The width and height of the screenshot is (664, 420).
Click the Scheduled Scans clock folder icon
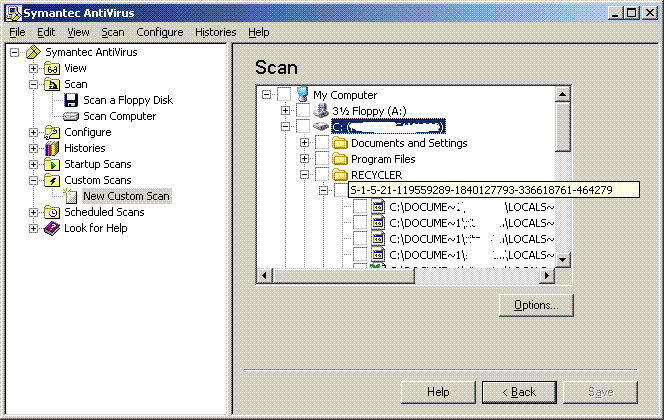click(x=52, y=212)
